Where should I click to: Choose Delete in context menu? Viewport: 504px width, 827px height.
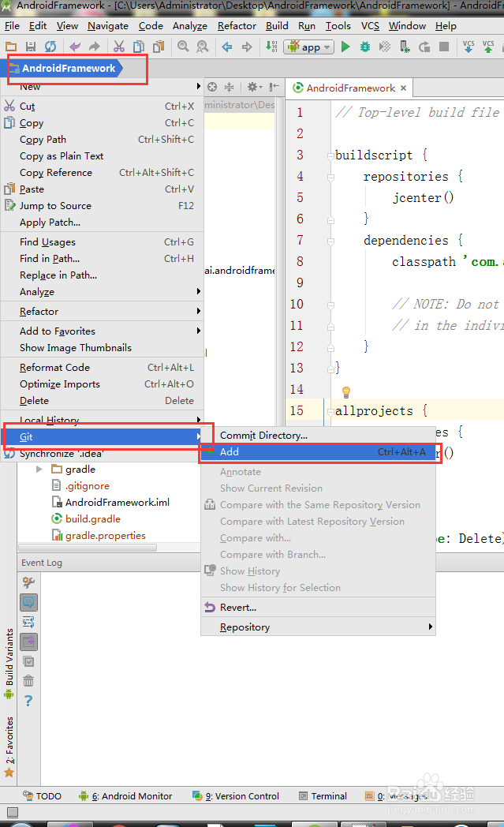pyautogui.click(x=102, y=401)
